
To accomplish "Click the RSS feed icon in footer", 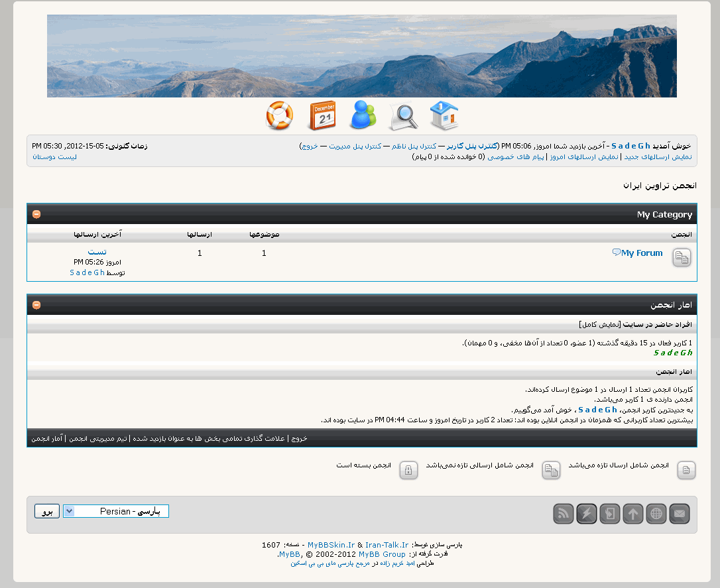I will coord(564,514).
